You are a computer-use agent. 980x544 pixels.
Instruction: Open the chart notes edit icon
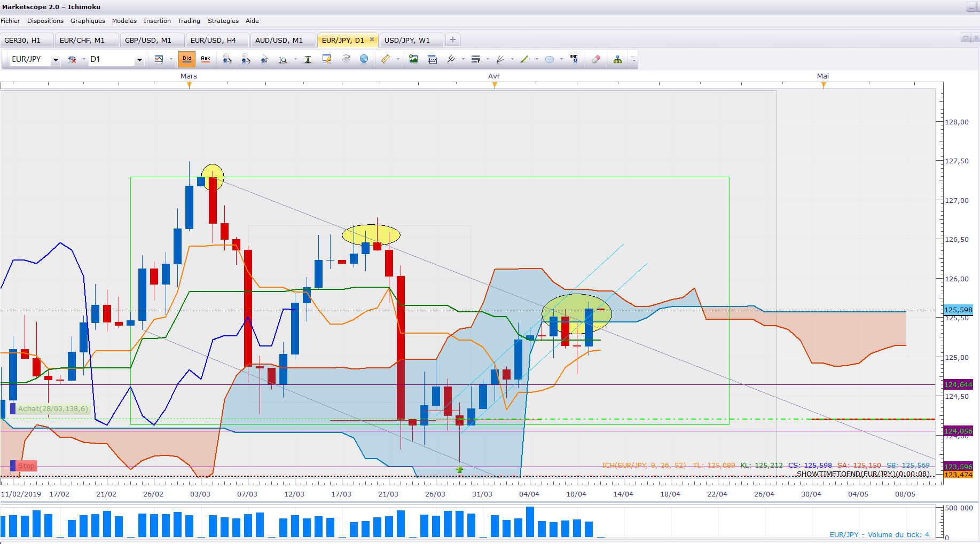tap(326, 59)
